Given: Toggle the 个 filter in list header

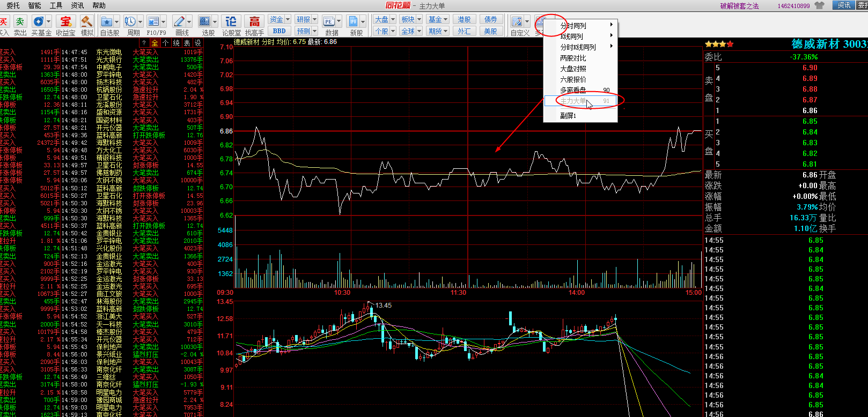Looking at the screenshot, I should point(165,43).
